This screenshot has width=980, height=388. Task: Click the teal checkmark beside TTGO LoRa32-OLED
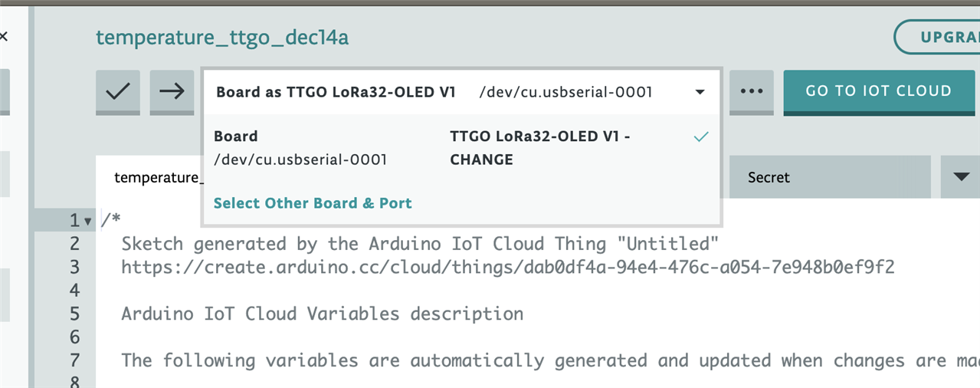pos(700,137)
